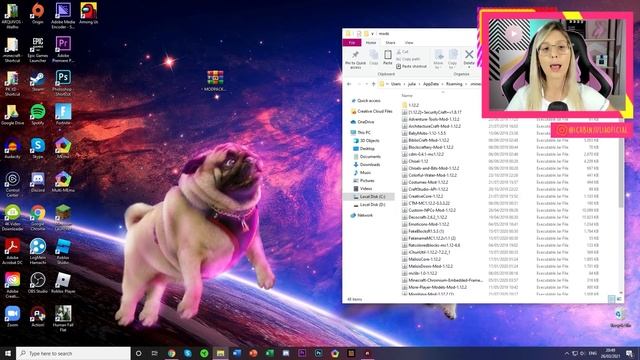The height and width of the screenshot is (360, 640).
Task: Select More-Player-Models-Mod-1.12.2 file
Action: [435, 287]
